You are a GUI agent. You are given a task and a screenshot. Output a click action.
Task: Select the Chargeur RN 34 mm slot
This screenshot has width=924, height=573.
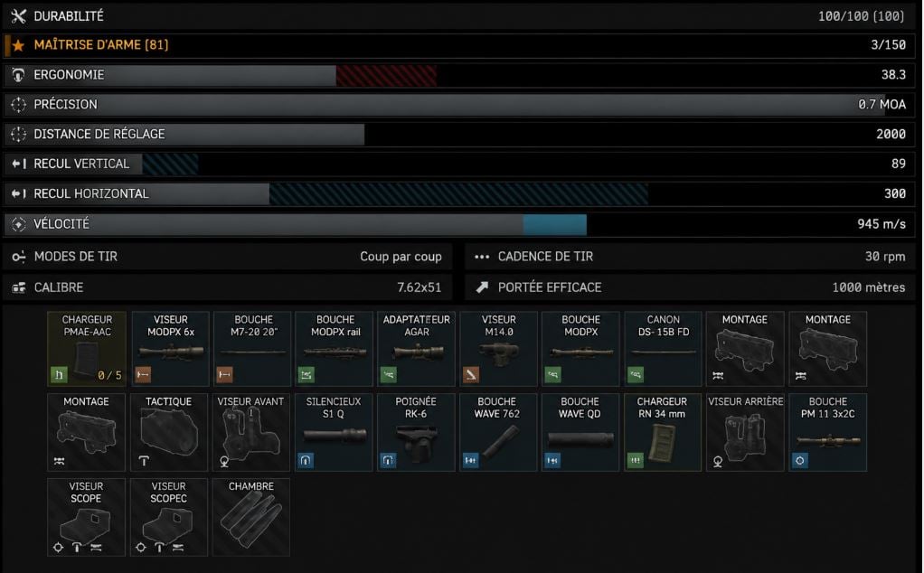click(663, 432)
